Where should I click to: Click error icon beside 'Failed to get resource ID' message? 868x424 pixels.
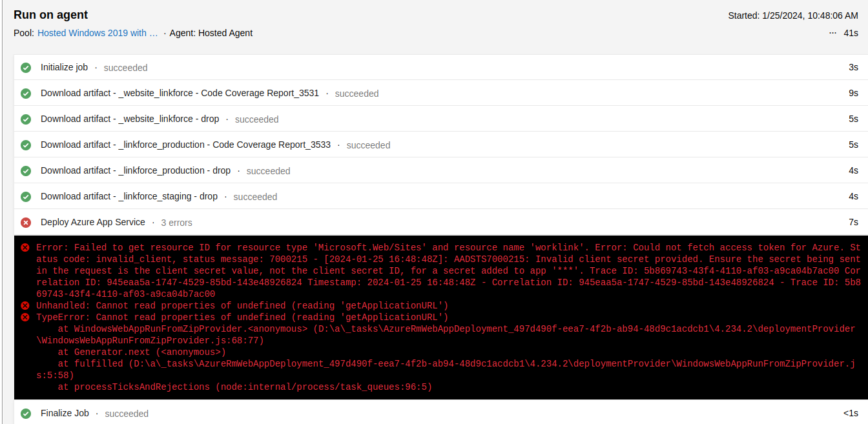point(25,248)
